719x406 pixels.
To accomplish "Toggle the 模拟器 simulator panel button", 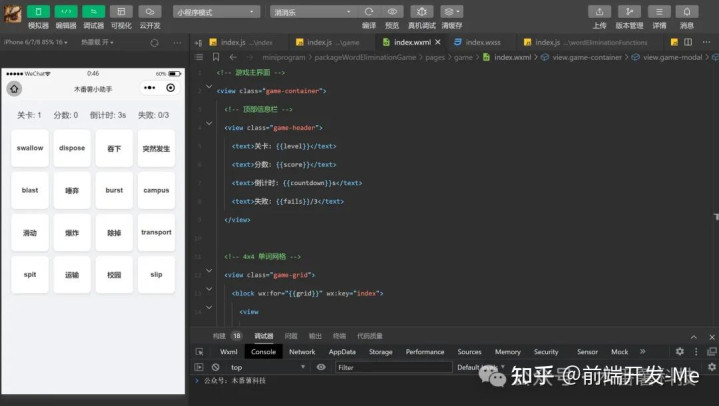I will point(37,11).
